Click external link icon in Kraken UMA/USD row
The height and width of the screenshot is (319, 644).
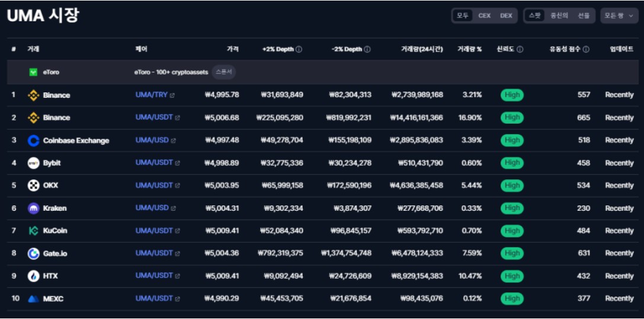tap(174, 208)
